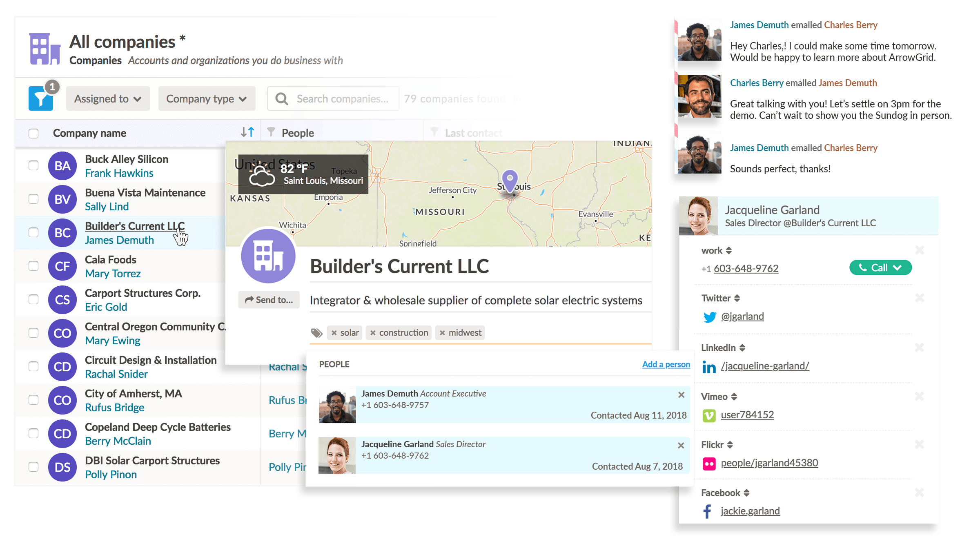Click the Twitter bird icon

(x=710, y=317)
